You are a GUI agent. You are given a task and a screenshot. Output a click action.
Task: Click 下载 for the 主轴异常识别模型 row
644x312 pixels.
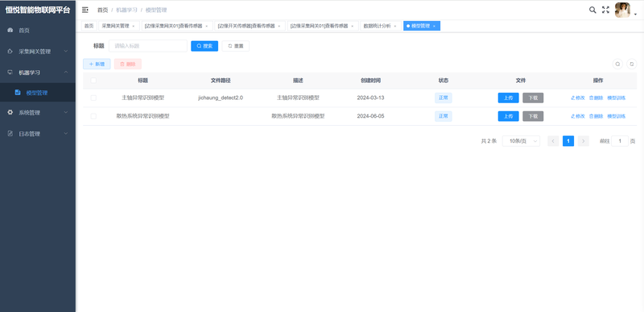pos(533,98)
